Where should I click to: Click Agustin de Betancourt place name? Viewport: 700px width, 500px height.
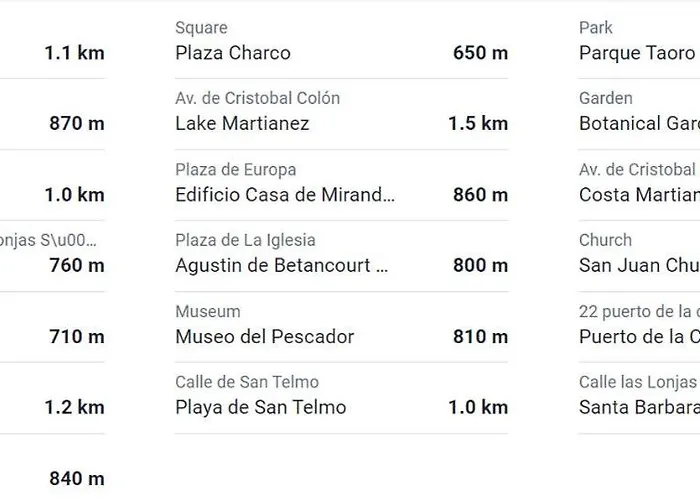(x=282, y=266)
